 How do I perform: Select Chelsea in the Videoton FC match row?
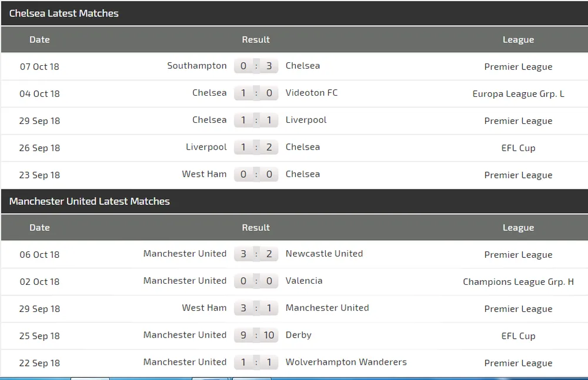pos(210,93)
